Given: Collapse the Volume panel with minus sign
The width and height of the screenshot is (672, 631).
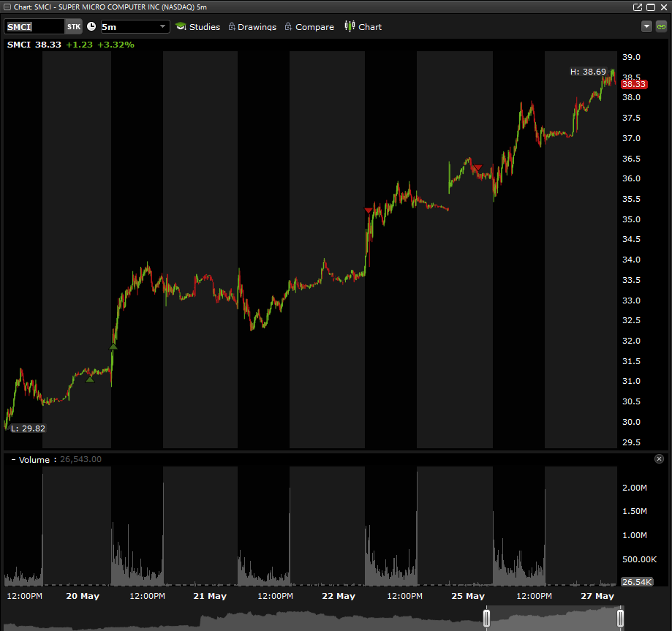Looking at the screenshot, I should pos(13,459).
